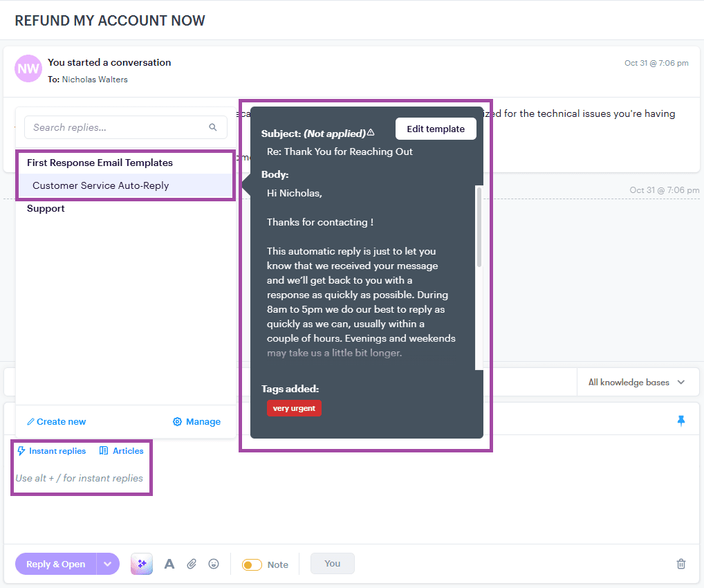Image resolution: width=704 pixels, height=588 pixels.
Task: Open Manage with the gear icon
Action: coord(196,421)
